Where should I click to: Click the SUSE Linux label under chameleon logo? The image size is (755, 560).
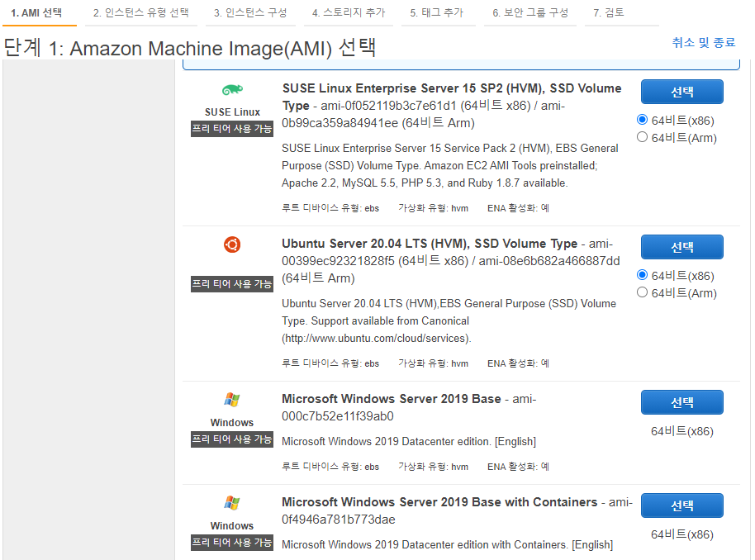click(232, 112)
